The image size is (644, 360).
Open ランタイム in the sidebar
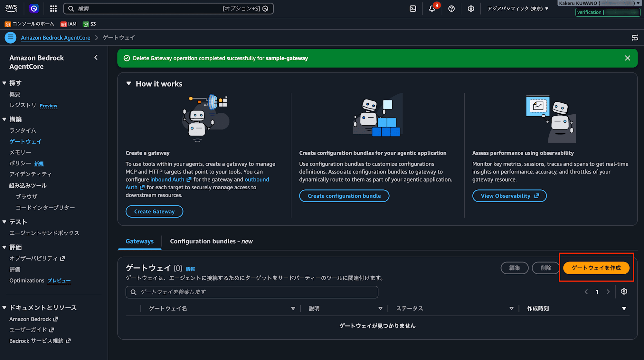(x=23, y=130)
